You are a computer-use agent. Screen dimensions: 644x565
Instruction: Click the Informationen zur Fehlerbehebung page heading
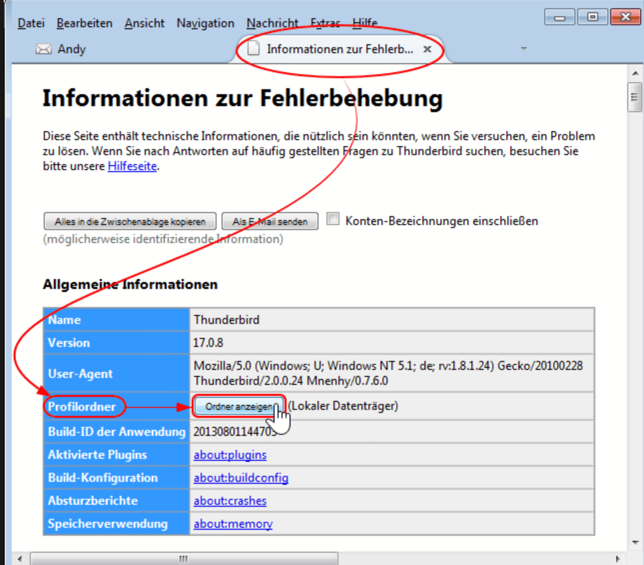pos(243,99)
